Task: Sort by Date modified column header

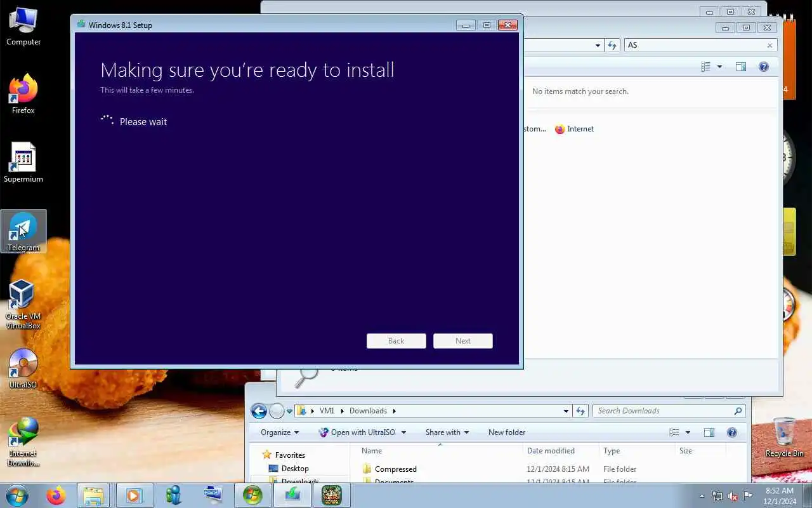Action: click(561, 451)
